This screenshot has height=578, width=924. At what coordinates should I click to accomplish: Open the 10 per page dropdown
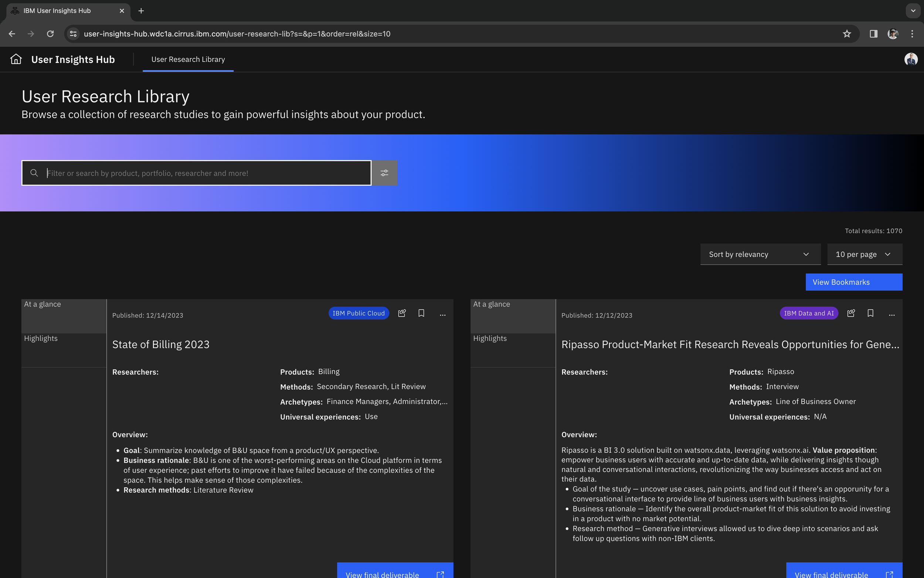tap(865, 254)
